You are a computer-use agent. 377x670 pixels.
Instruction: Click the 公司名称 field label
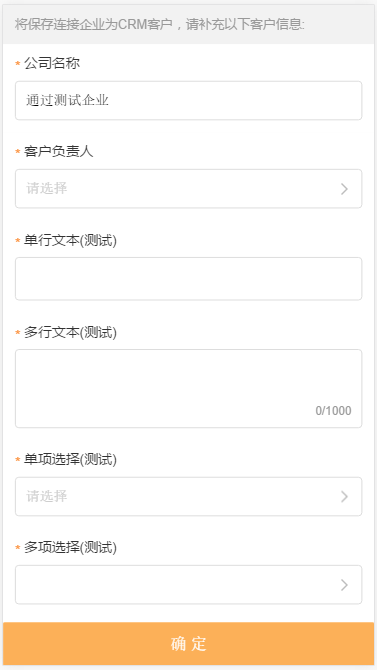point(52,63)
